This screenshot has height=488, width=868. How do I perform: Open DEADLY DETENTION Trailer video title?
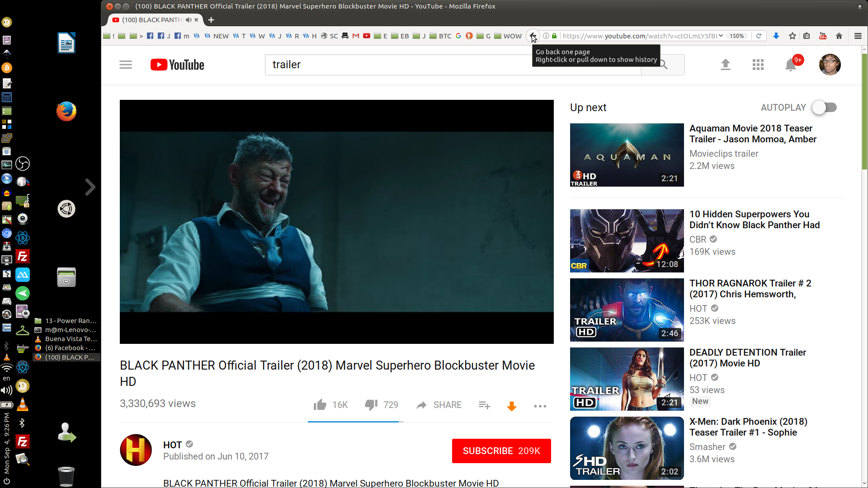tap(747, 358)
